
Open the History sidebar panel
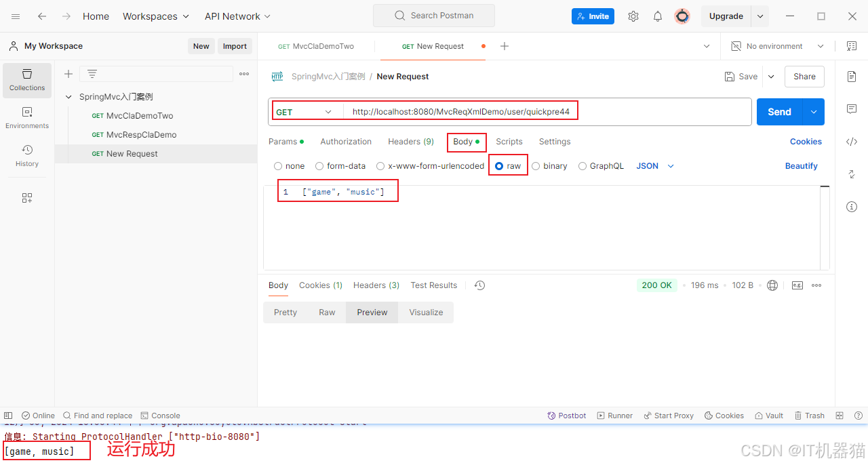(x=27, y=155)
